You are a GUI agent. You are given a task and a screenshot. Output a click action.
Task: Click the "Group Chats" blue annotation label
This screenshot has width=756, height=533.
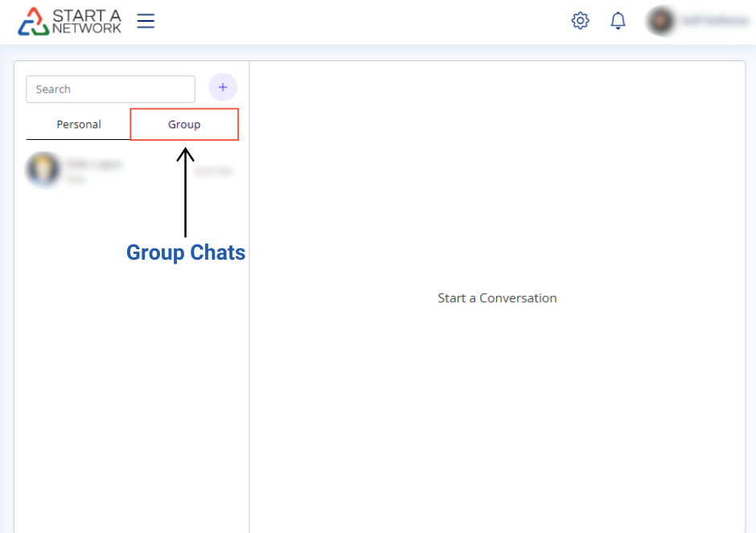pos(186,252)
